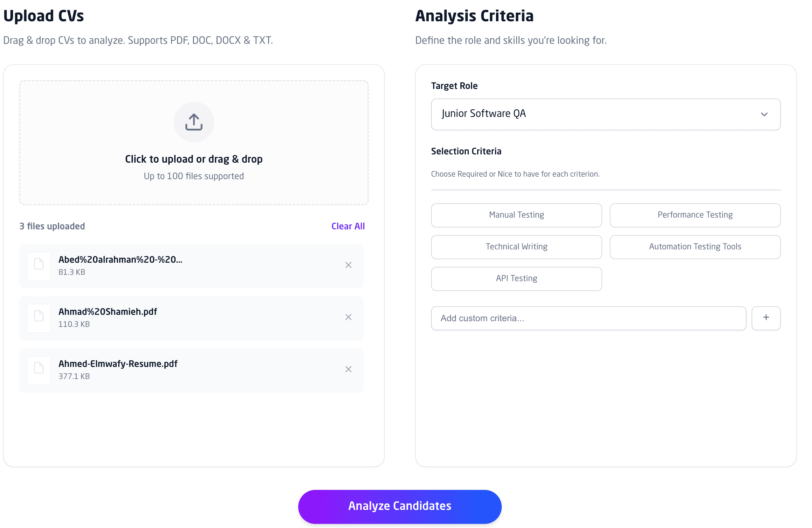Open the Target Role dropdown chevron
The width and height of the screenshot is (812, 528).
pos(764,115)
